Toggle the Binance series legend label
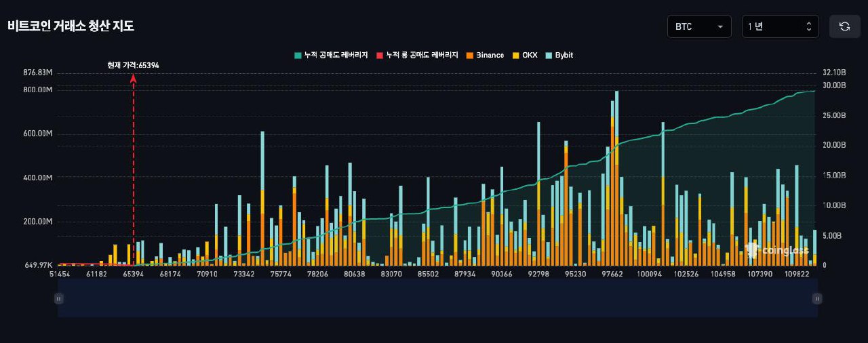 pos(490,55)
